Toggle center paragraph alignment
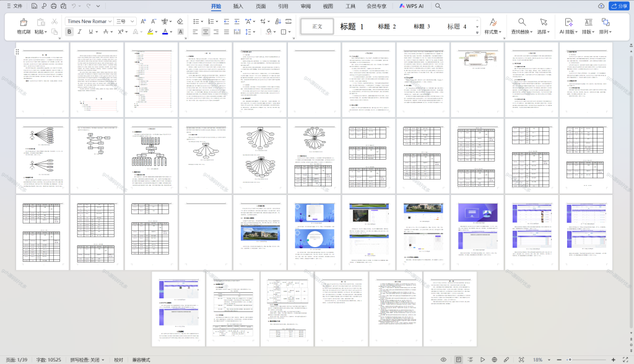Viewport: 634px width, 364px height. 206,32
